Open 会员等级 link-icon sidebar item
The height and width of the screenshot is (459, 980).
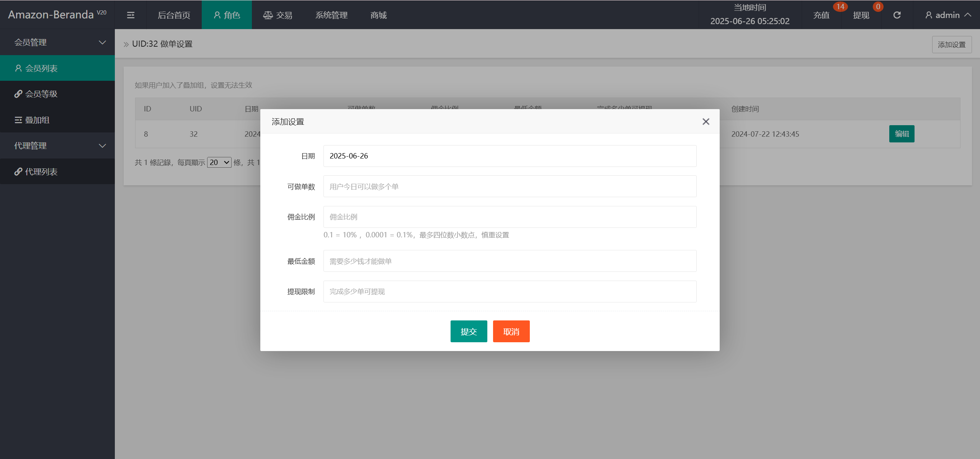tap(41, 94)
